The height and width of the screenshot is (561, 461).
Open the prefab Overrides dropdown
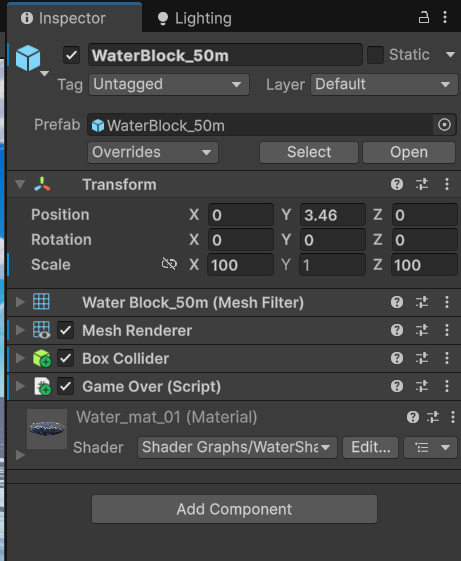coord(153,152)
